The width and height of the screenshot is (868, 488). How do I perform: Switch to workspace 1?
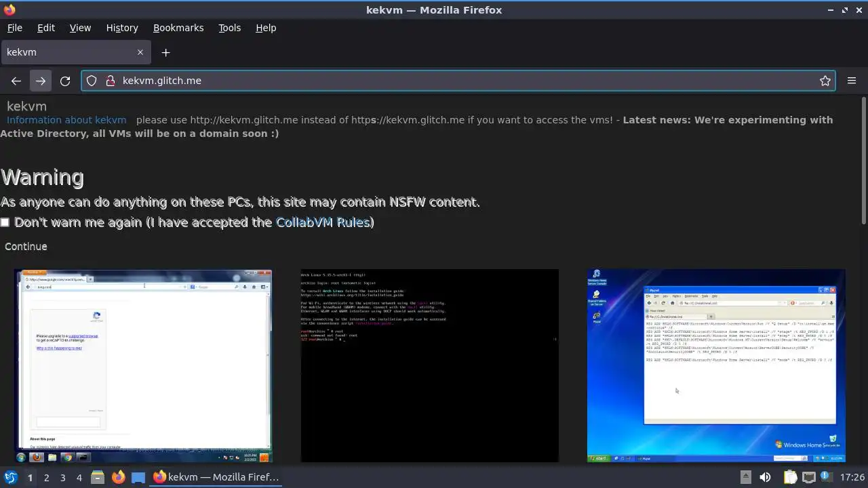click(30, 477)
